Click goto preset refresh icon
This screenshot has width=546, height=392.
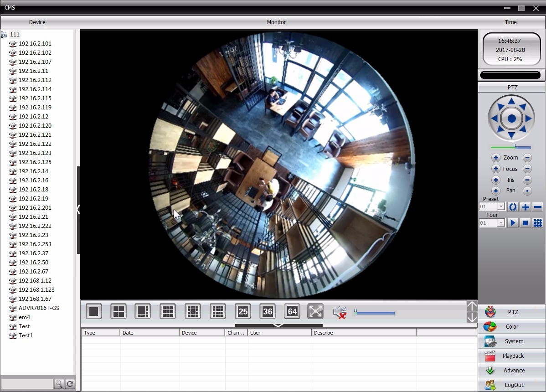513,207
